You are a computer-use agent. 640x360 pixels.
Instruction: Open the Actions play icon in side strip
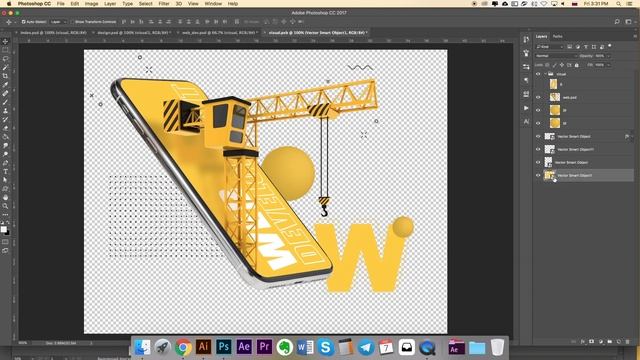pos(526,108)
